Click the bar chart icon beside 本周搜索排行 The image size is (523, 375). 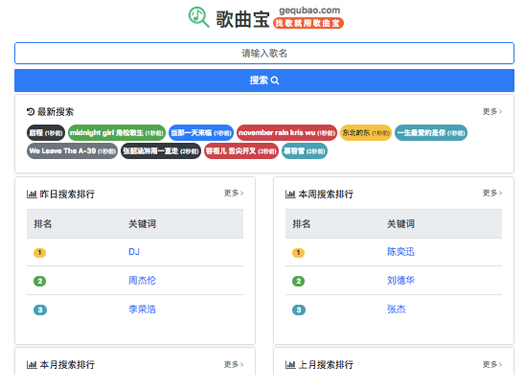pyautogui.click(x=290, y=194)
